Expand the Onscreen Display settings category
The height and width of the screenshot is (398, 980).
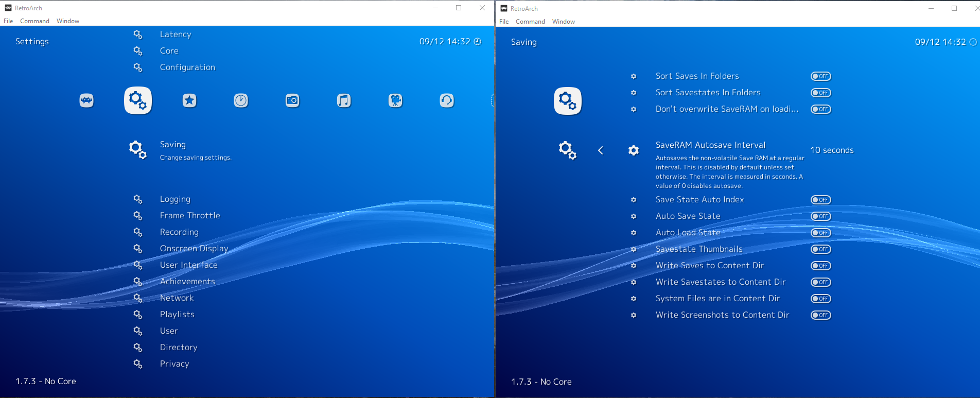194,249
